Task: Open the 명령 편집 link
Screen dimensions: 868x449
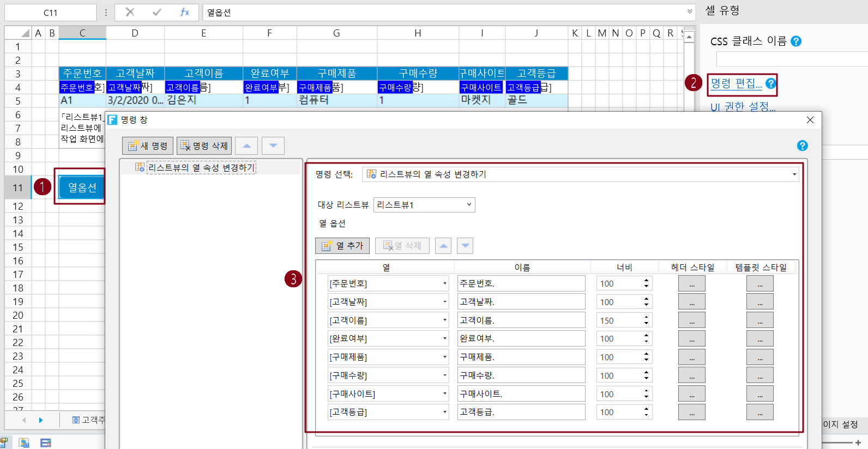Action: [736, 83]
